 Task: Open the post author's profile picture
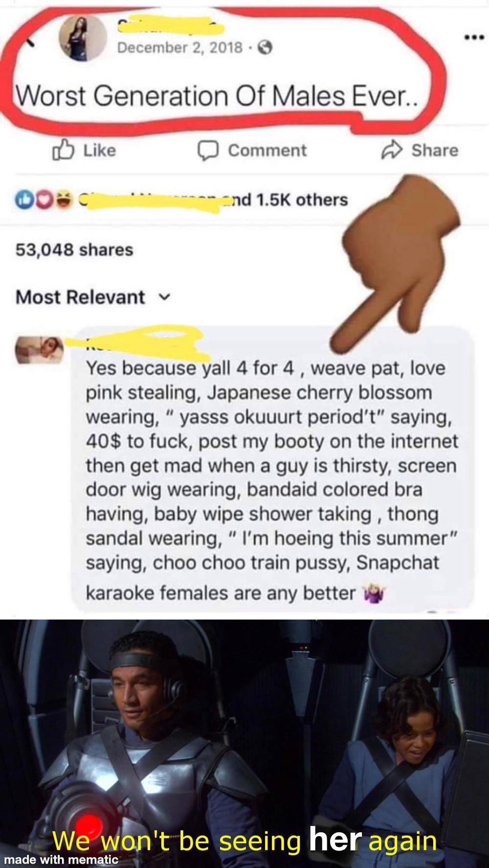coord(82,38)
